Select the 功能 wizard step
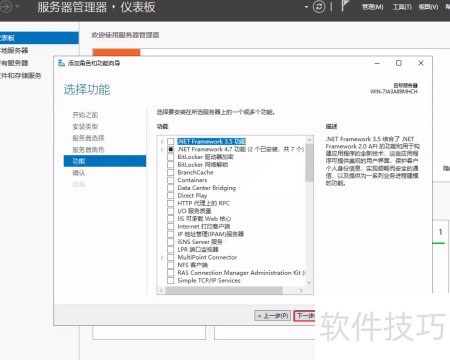 point(105,161)
